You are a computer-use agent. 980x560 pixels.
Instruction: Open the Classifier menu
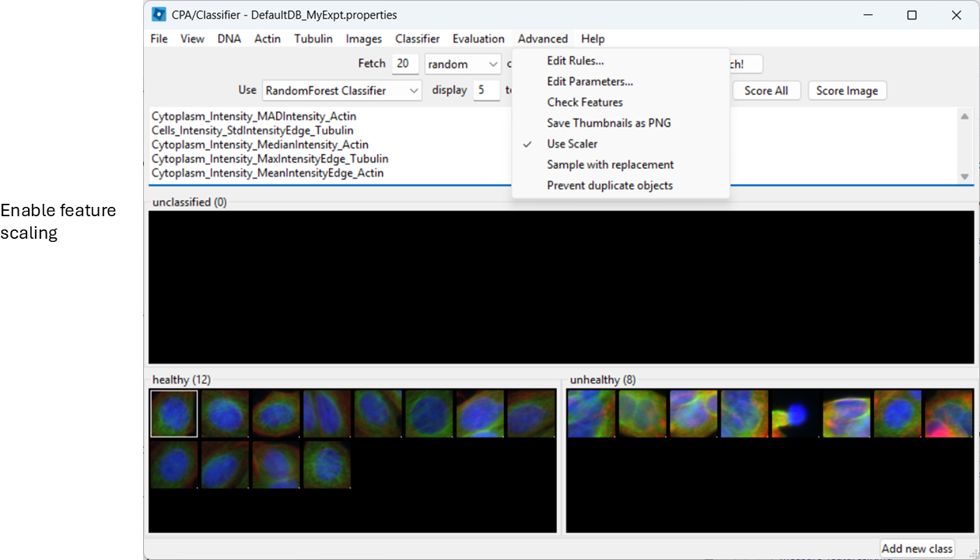(x=417, y=38)
